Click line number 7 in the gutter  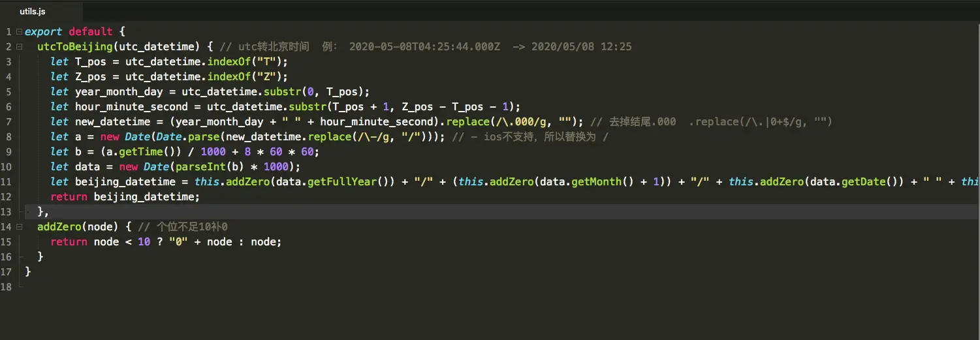pyautogui.click(x=8, y=121)
